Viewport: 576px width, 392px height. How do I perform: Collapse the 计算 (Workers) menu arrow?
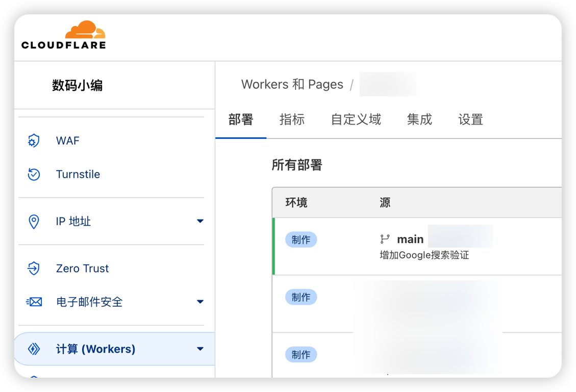[x=200, y=349]
